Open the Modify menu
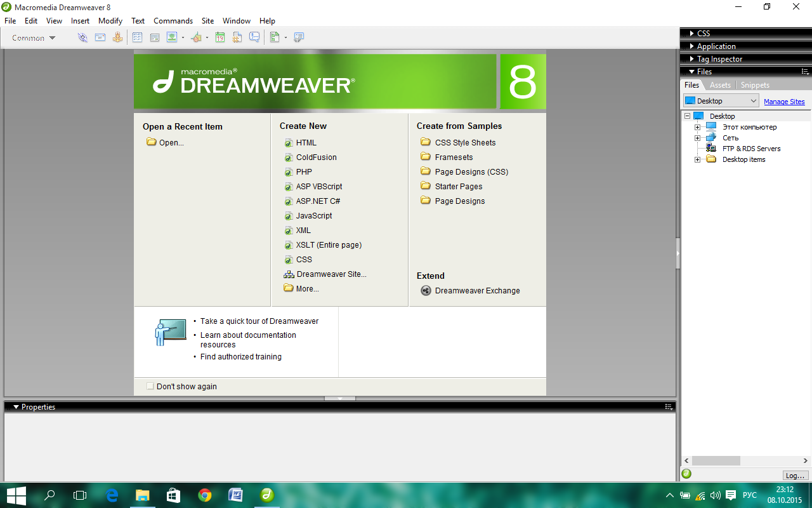 click(x=110, y=21)
